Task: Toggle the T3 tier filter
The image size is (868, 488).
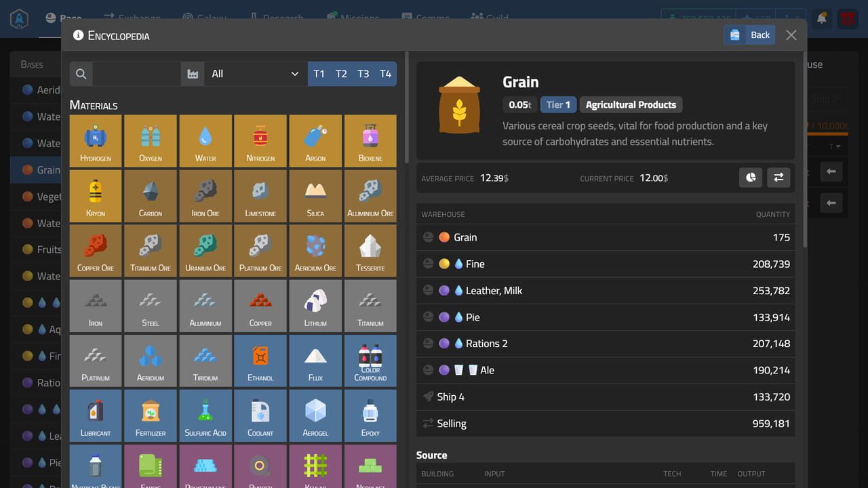Action: coord(363,73)
